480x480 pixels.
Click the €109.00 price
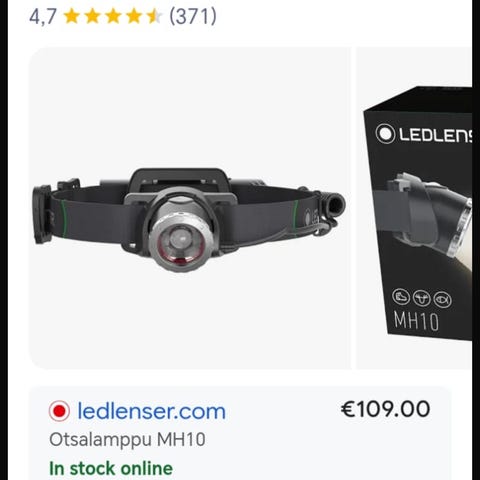point(385,409)
